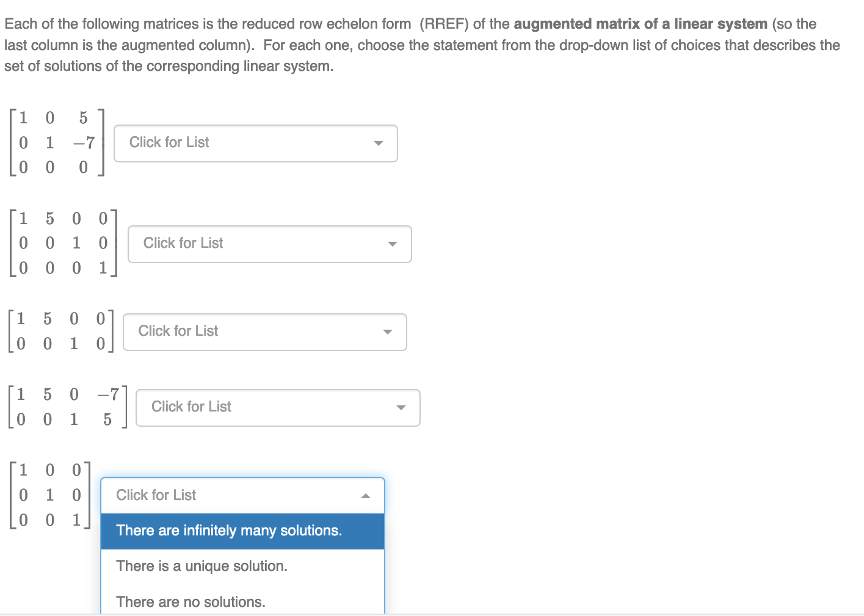The height and width of the screenshot is (616, 864).
Task: Open the dropdown next to the fourth matrix
Action: point(278,407)
